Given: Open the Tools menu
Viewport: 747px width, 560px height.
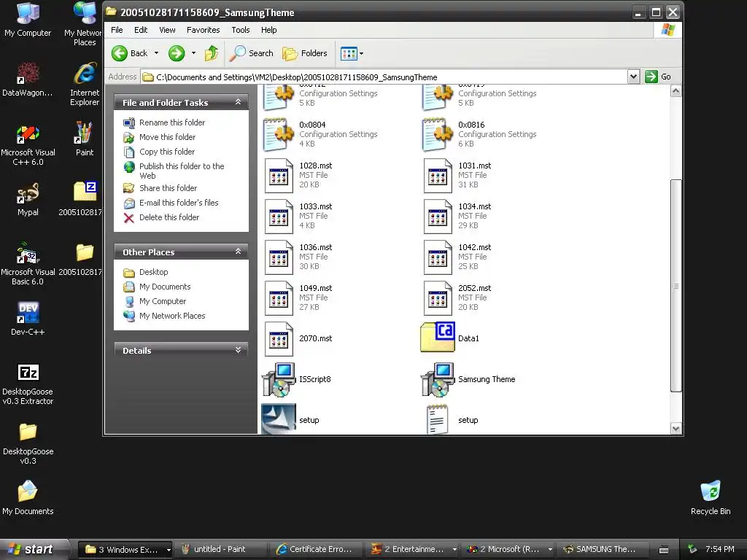Looking at the screenshot, I should coord(241,30).
